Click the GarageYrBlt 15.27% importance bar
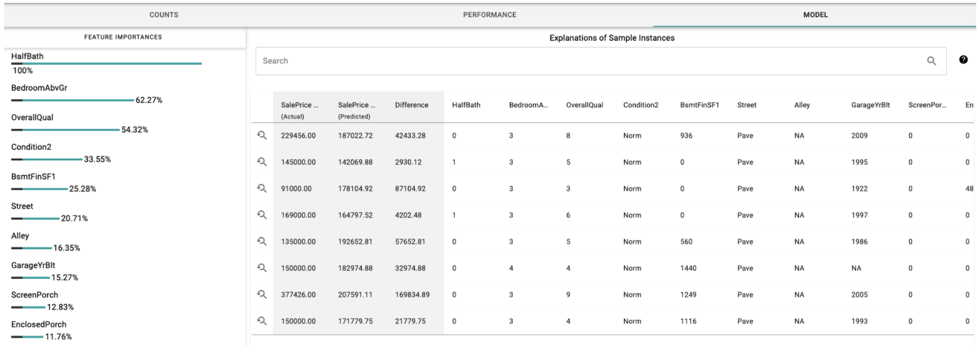The width and height of the screenshot is (980, 356). [31, 278]
